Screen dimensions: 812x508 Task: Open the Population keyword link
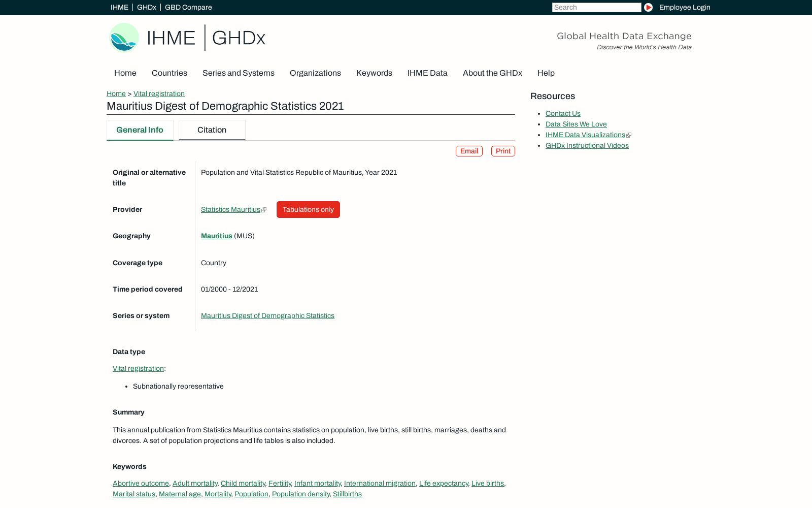pyautogui.click(x=251, y=494)
